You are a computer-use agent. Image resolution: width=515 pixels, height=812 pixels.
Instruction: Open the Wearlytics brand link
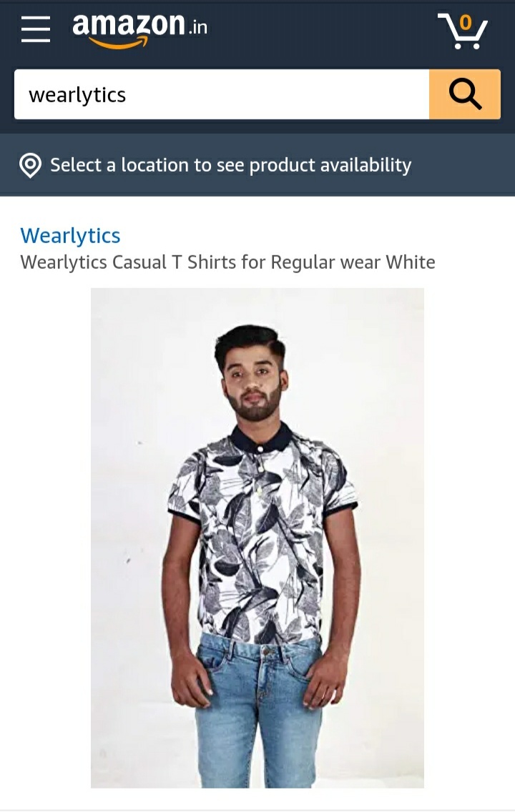[71, 236]
